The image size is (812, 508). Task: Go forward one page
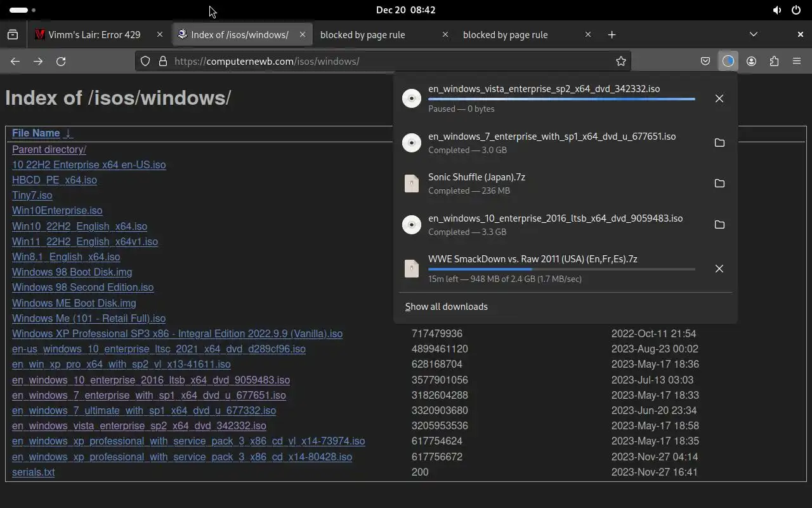(38, 61)
